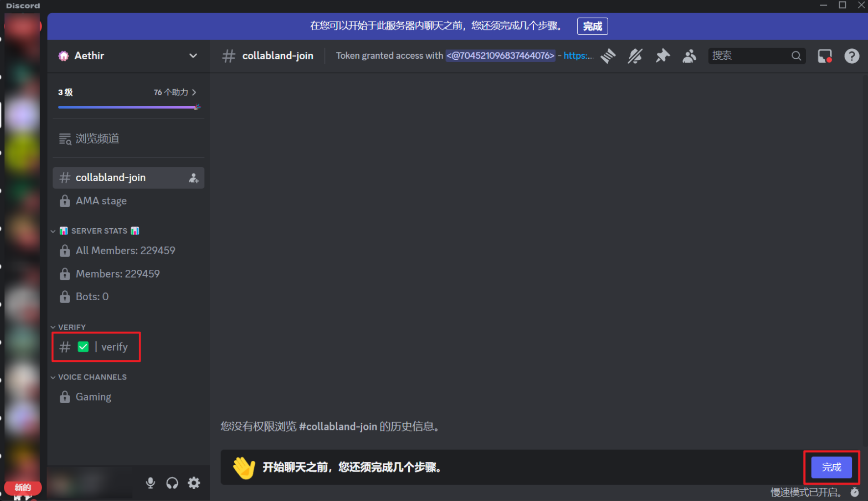Mute the microphone
This screenshot has height=501, width=868.
150,483
